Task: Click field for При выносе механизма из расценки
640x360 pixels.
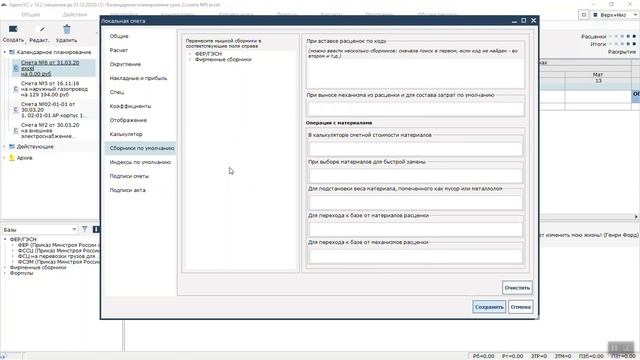Action: [x=416, y=109]
